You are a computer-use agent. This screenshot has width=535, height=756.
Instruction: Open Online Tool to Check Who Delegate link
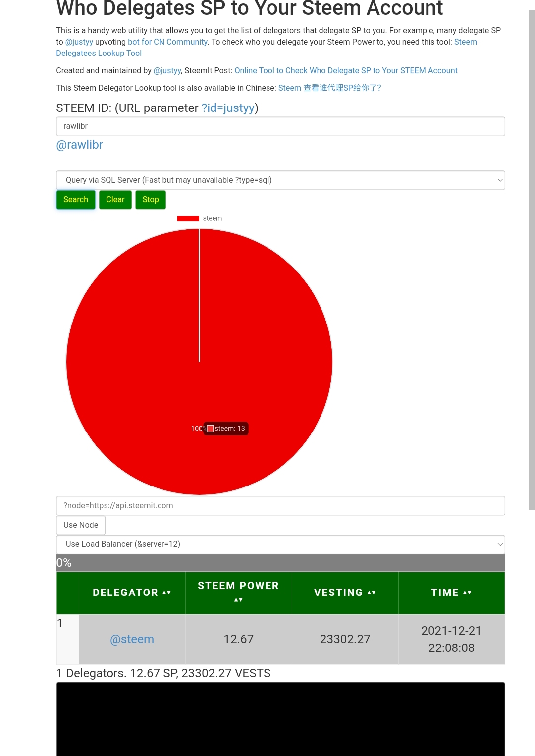click(346, 71)
